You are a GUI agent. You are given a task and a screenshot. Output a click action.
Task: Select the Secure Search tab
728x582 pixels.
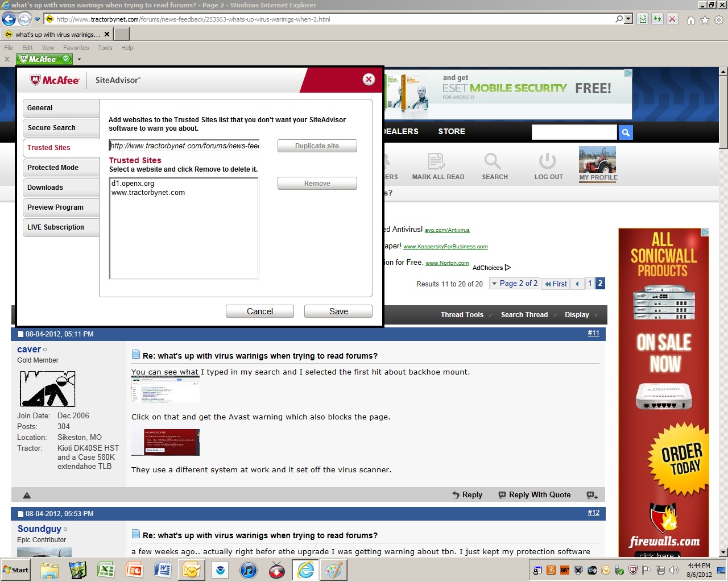click(x=61, y=128)
